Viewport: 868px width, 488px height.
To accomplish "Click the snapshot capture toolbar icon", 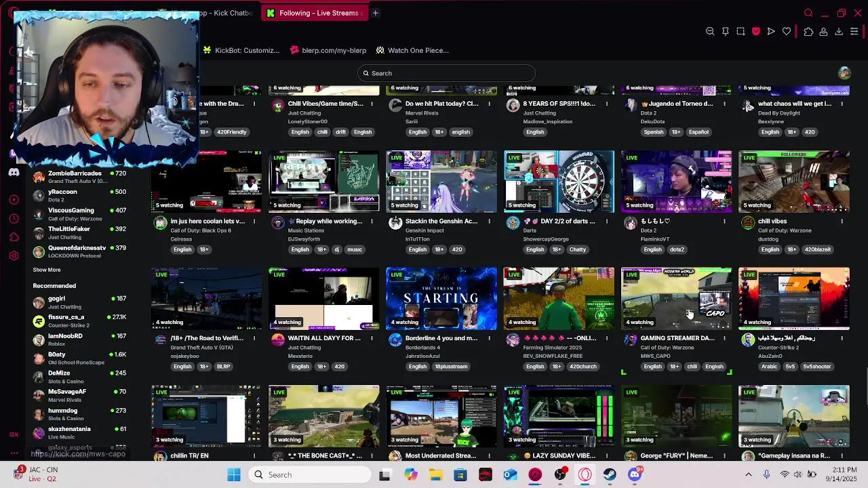I will pyautogui.click(x=741, y=31).
